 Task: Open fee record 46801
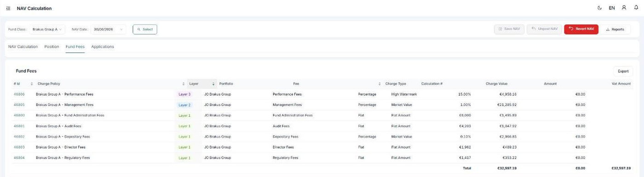(x=19, y=126)
